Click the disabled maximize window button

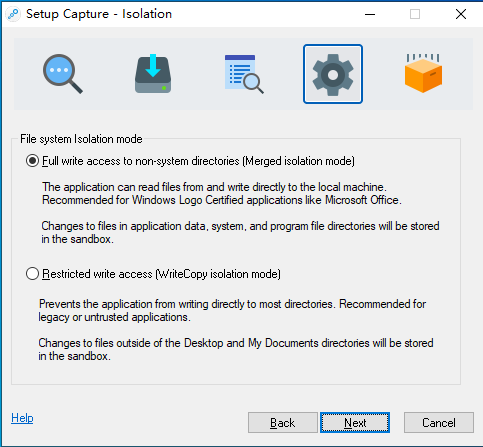pos(415,14)
